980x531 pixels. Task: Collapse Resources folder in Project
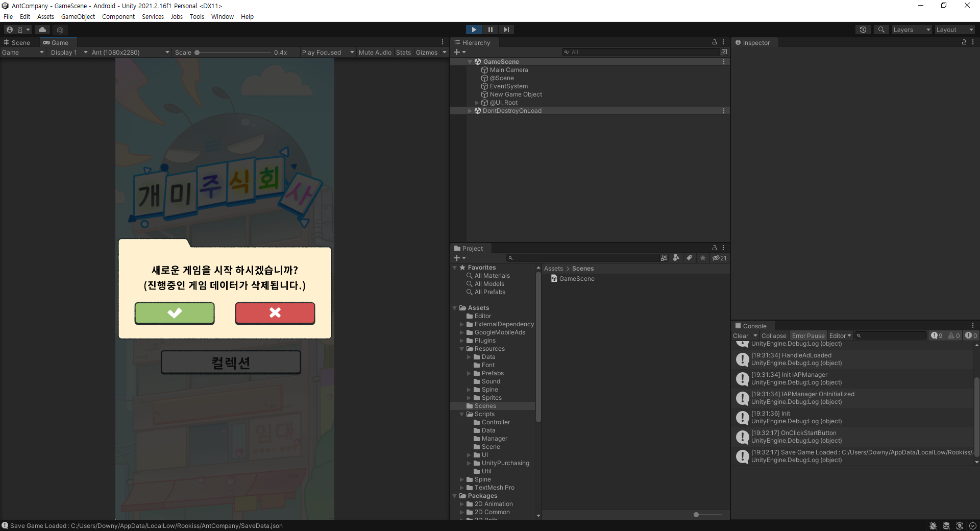click(462, 349)
